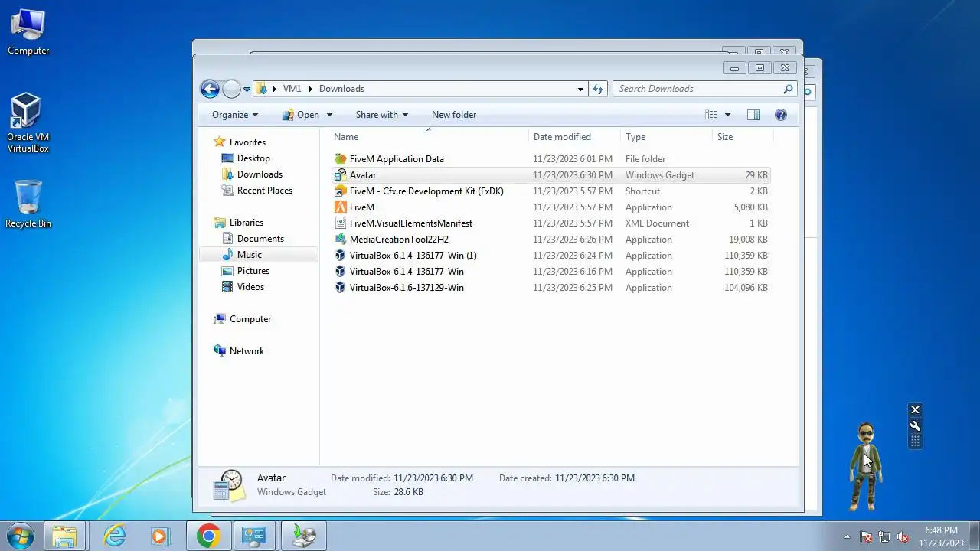
Task: Click the Back navigation arrow button
Action: pos(210,89)
